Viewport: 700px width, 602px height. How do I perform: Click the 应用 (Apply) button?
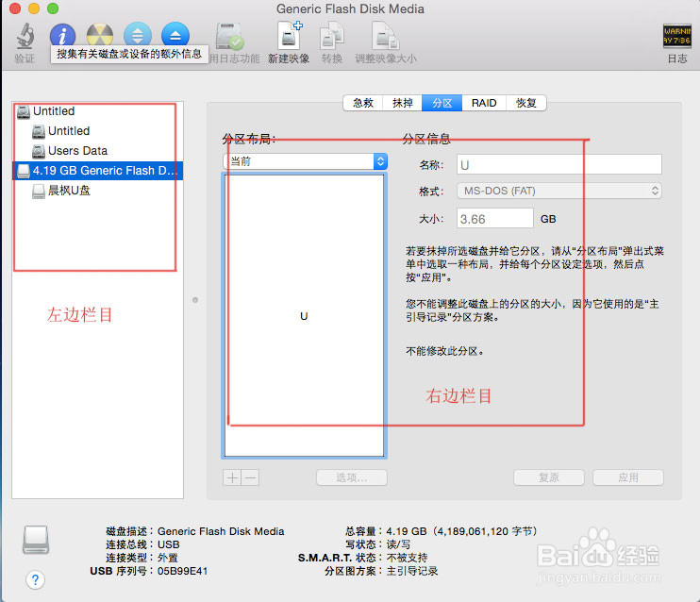628,477
